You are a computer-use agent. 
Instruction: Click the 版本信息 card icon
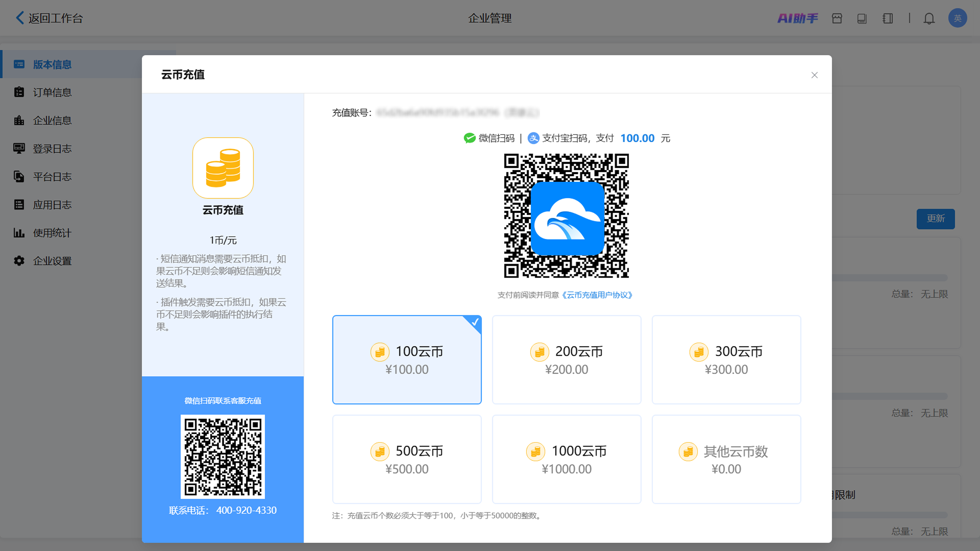19,64
